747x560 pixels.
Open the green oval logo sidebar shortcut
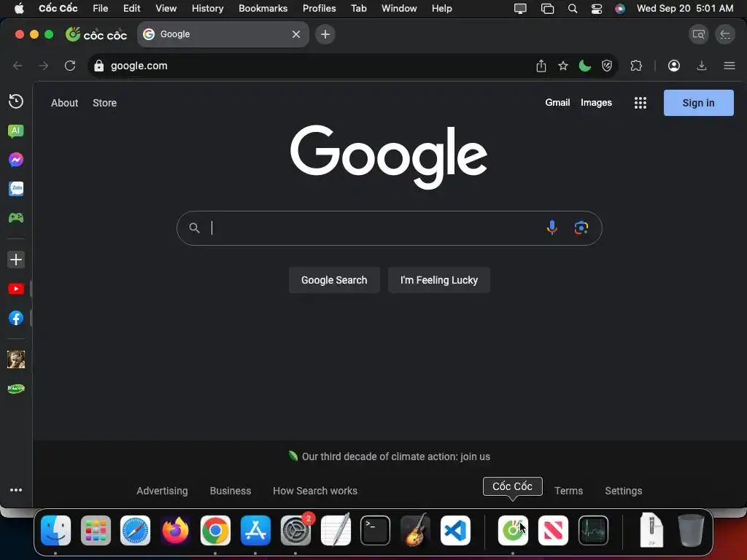pos(16,389)
